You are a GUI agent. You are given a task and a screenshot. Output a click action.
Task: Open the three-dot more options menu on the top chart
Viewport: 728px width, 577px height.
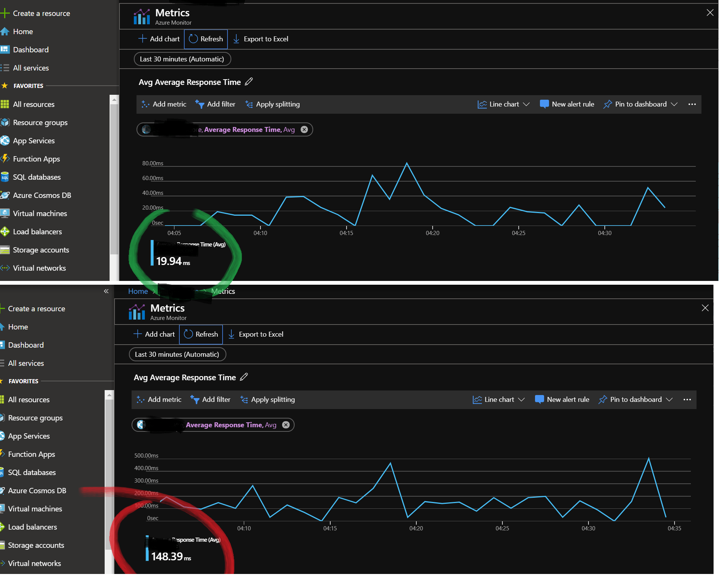pos(692,104)
